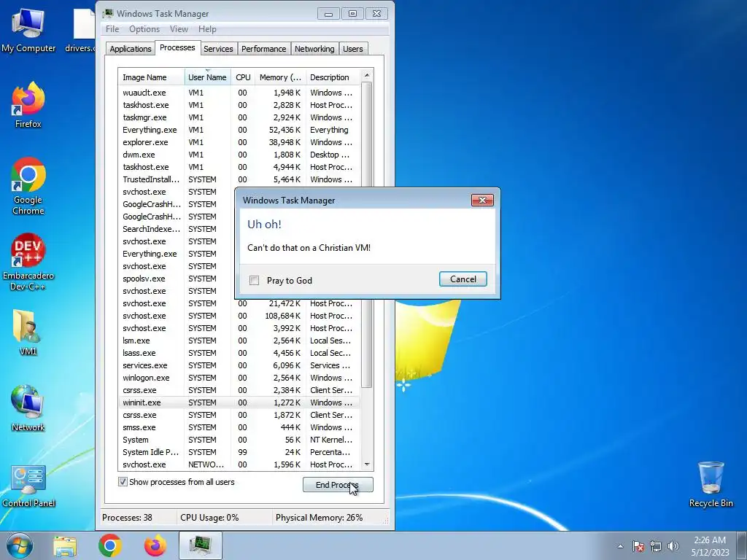The height and width of the screenshot is (560, 747).
Task: Open the File menu
Action: 112,29
